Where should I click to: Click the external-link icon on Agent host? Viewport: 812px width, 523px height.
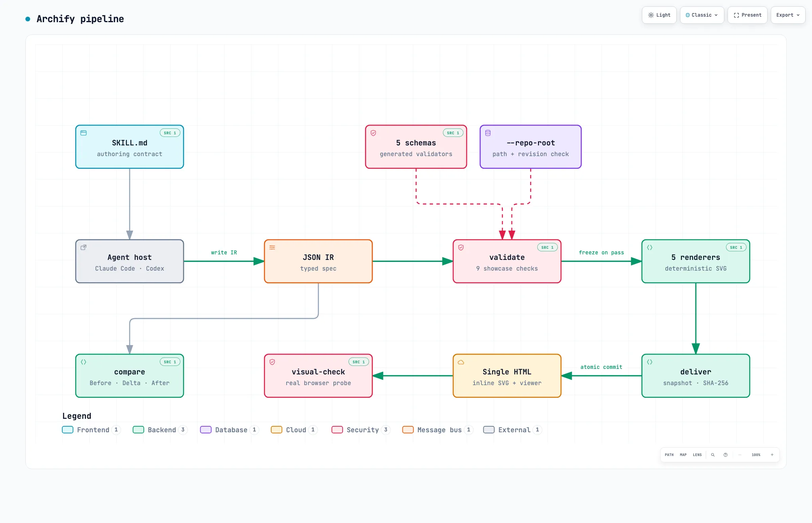(84, 248)
